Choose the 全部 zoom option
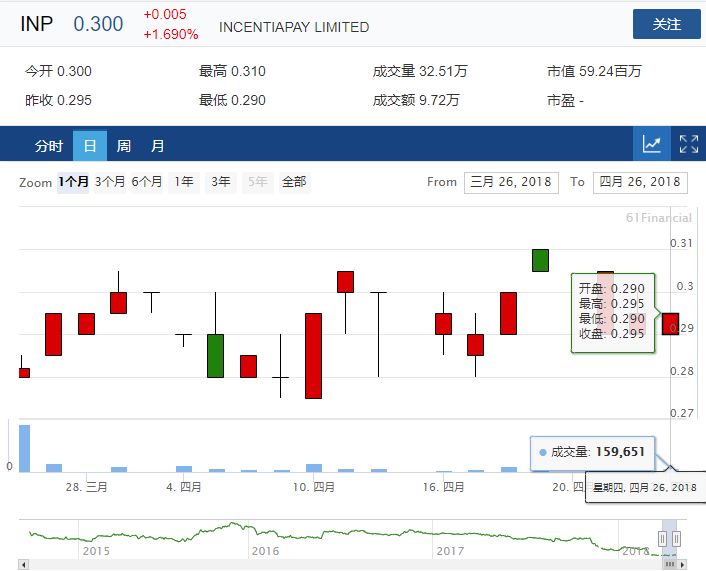 point(294,182)
